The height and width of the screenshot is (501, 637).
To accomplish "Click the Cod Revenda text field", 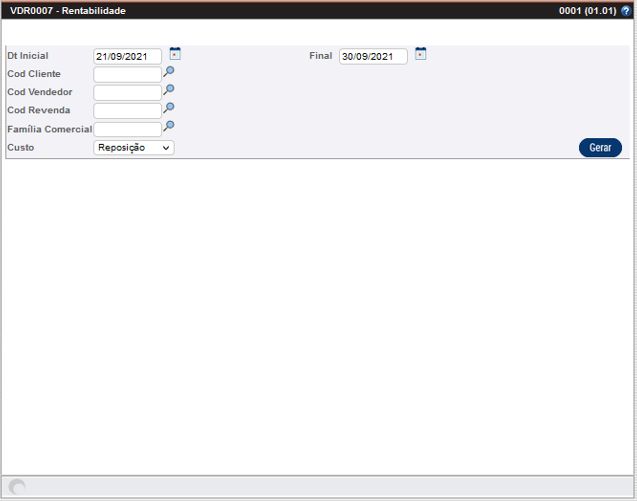I will [x=127, y=111].
